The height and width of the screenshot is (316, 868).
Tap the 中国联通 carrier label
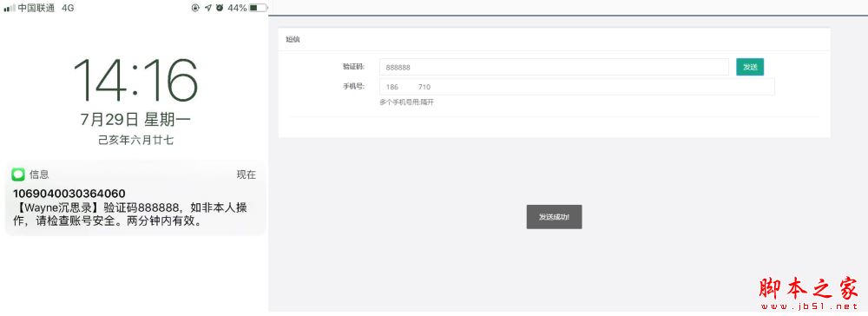[x=36, y=8]
